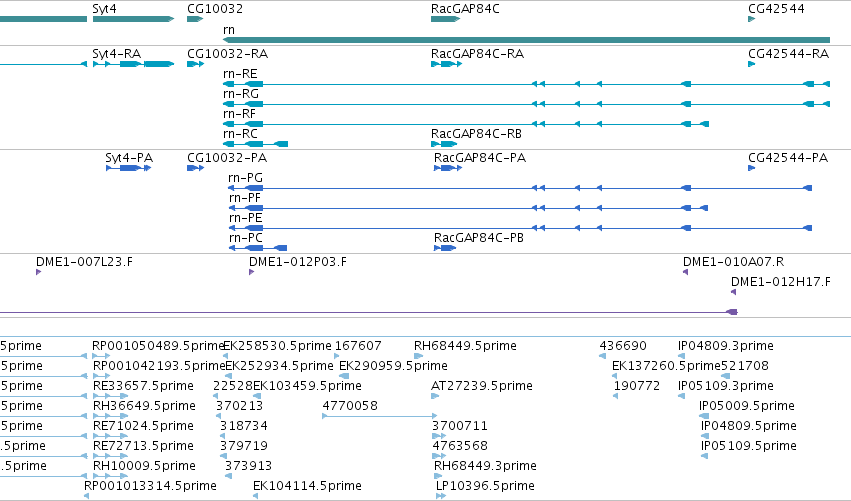Click the EK258530.5prime EST label
Viewport: 851px width, 501px height.
click(x=277, y=346)
